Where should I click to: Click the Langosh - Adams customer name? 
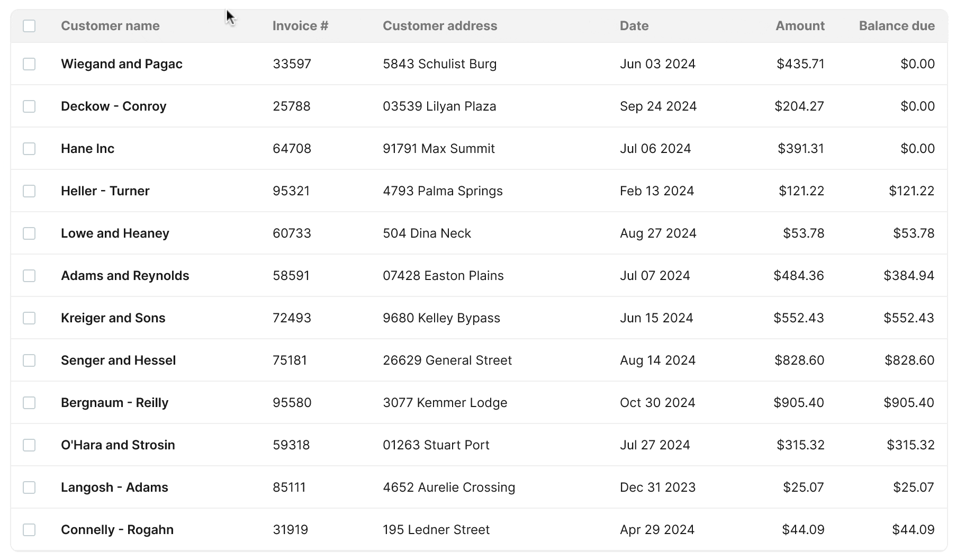[x=114, y=487]
